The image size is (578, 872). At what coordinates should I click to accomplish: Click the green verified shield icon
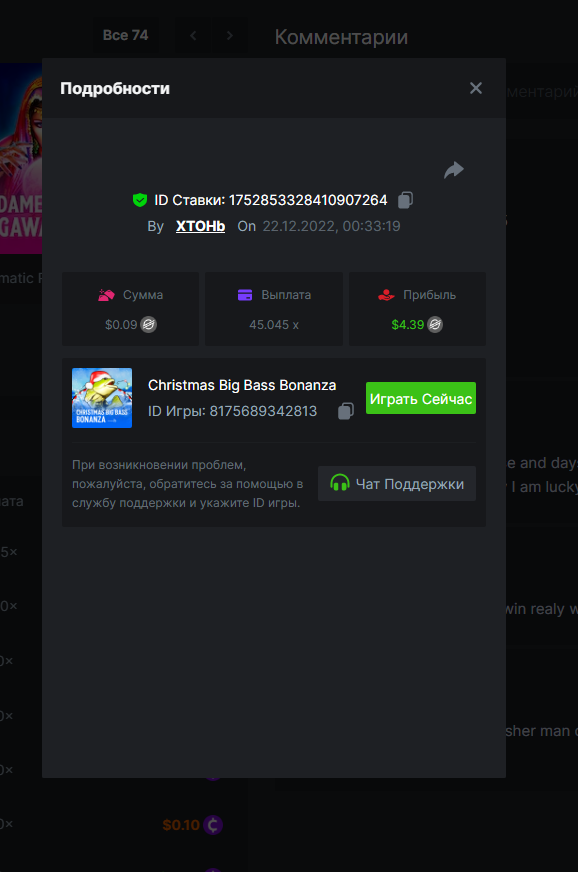[140, 200]
